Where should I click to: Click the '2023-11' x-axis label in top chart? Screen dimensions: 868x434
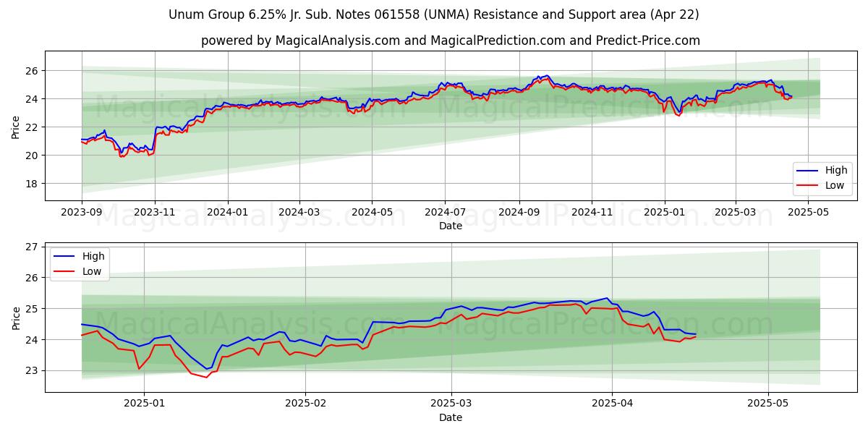point(155,212)
